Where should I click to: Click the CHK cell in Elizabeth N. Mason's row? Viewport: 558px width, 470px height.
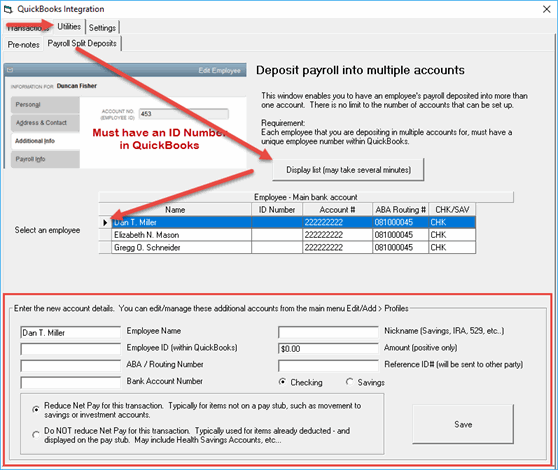coord(452,235)
